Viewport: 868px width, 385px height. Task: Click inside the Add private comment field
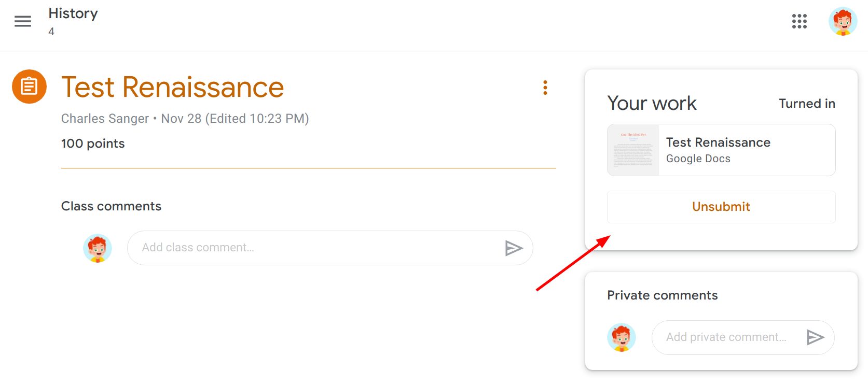tap(726, 337)
